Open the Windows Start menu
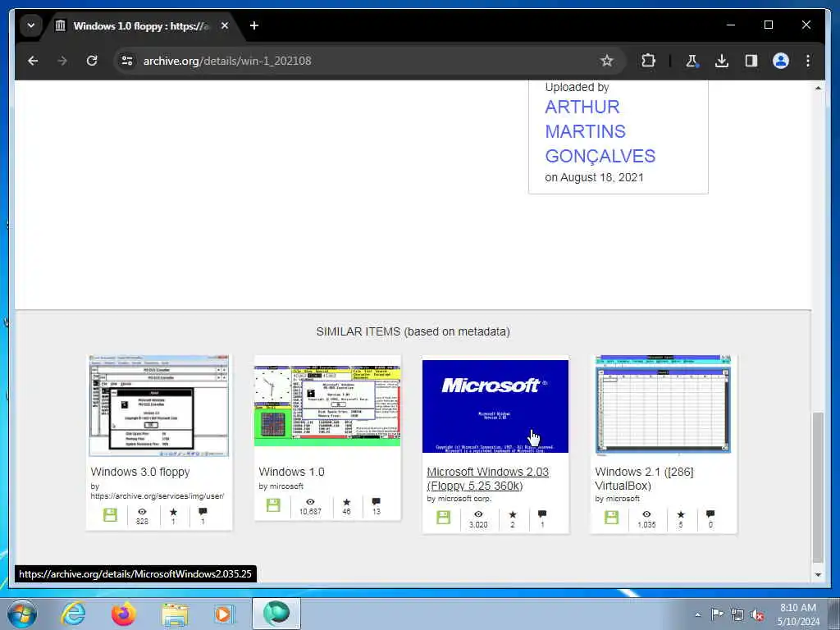 pos(22,614)
